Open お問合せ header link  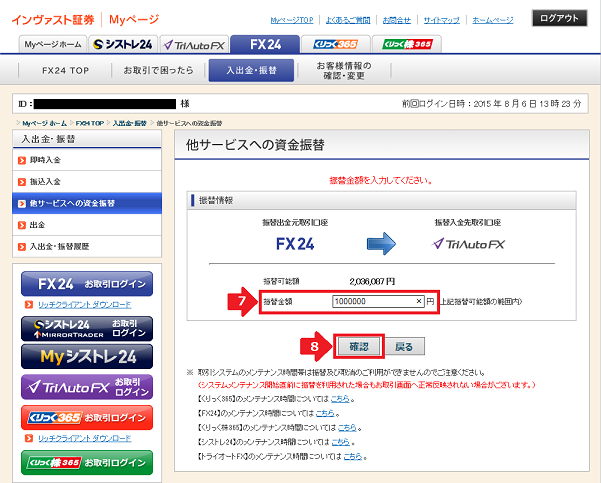pos(397,20)
